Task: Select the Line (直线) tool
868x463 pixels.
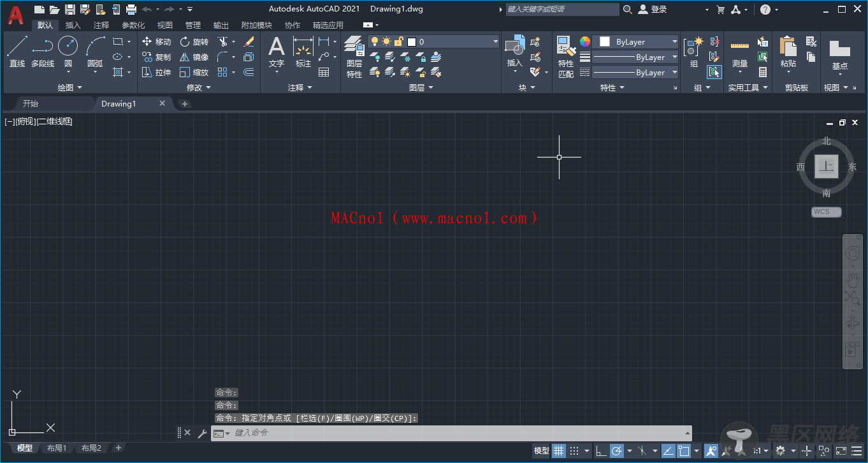Action: 17,52
